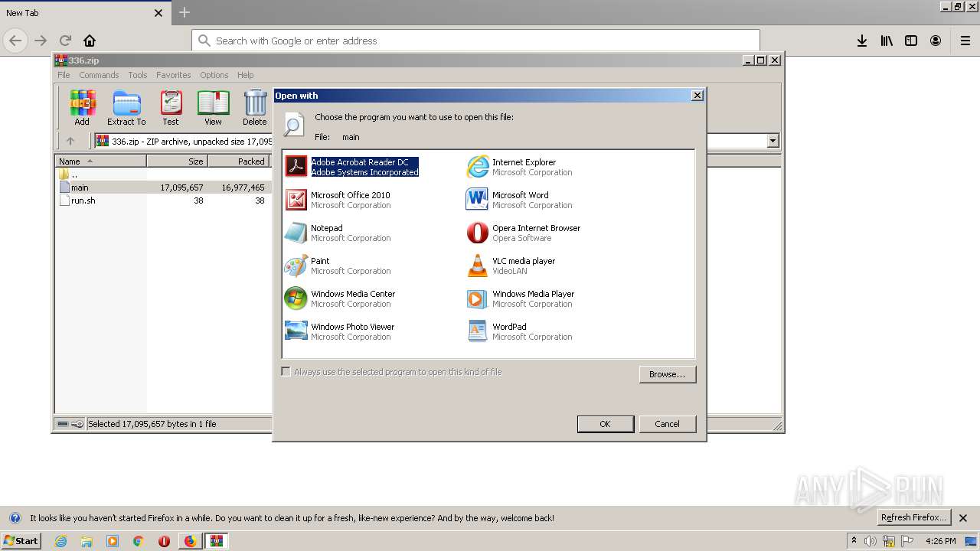
Task: Click the Add icon in WinRAR toolbar
Action: [x=82, y=108]
